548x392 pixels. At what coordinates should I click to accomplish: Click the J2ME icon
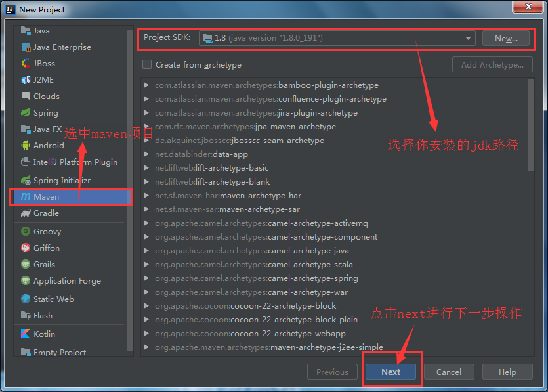click(x=26, y=80)
